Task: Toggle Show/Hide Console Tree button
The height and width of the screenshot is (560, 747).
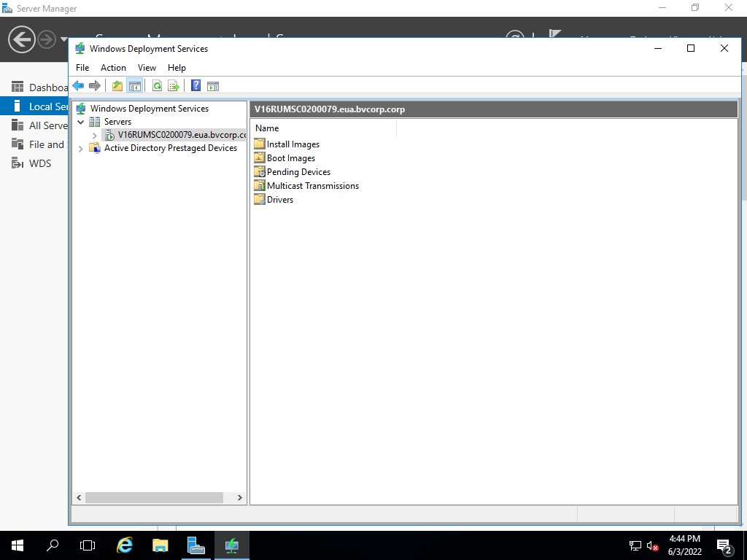Action: click(x=135, y=86)
